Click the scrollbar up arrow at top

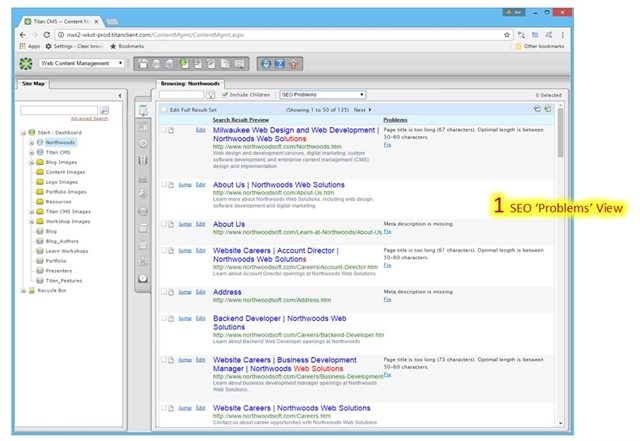coord(560,105)
